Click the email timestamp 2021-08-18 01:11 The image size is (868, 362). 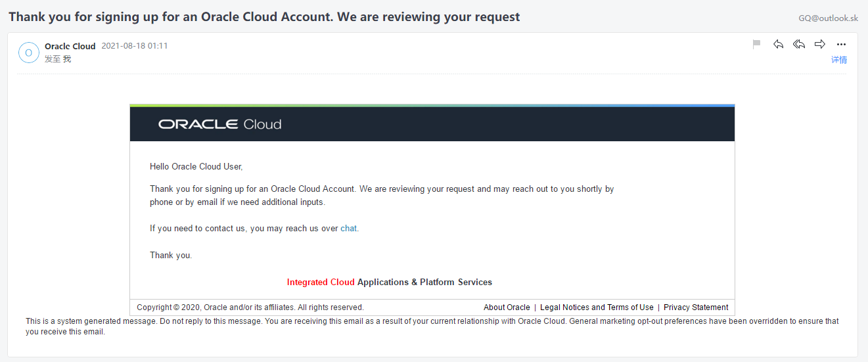tap(135, 46)
